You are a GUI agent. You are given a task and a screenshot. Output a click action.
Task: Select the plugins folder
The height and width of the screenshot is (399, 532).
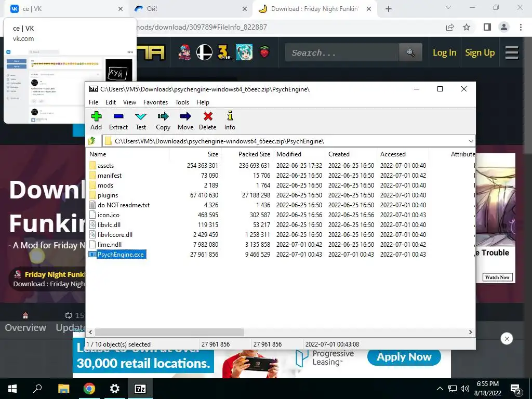pos(108,195)
